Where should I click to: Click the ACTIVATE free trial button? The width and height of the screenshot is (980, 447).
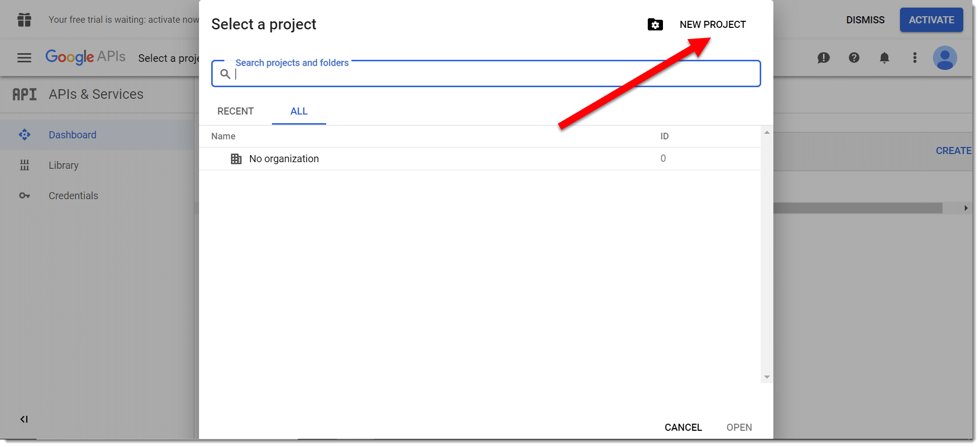931,20
